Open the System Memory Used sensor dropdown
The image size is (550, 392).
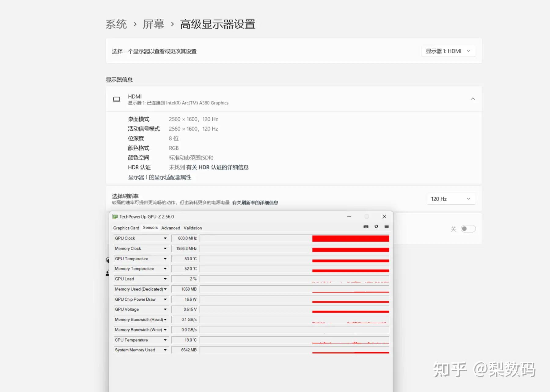(x=165, y=350)
